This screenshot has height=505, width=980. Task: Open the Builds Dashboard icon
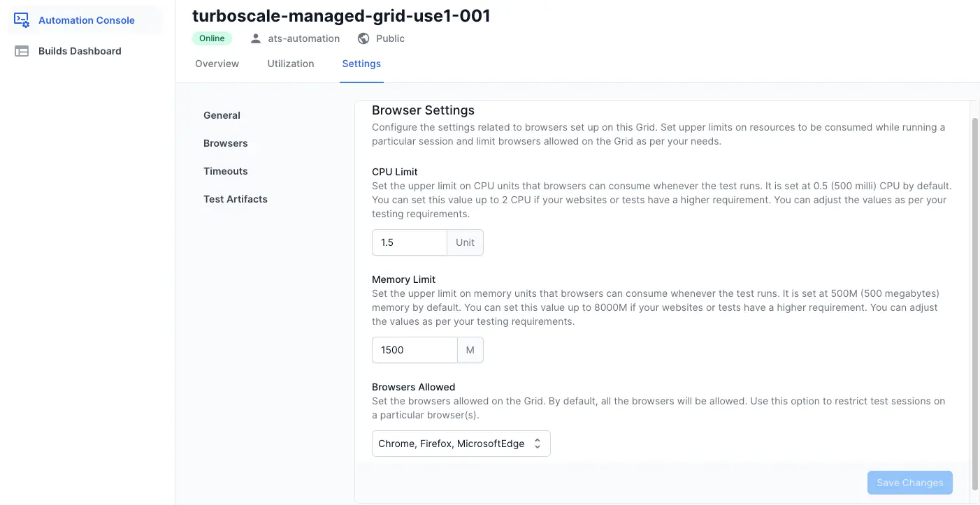21,50
